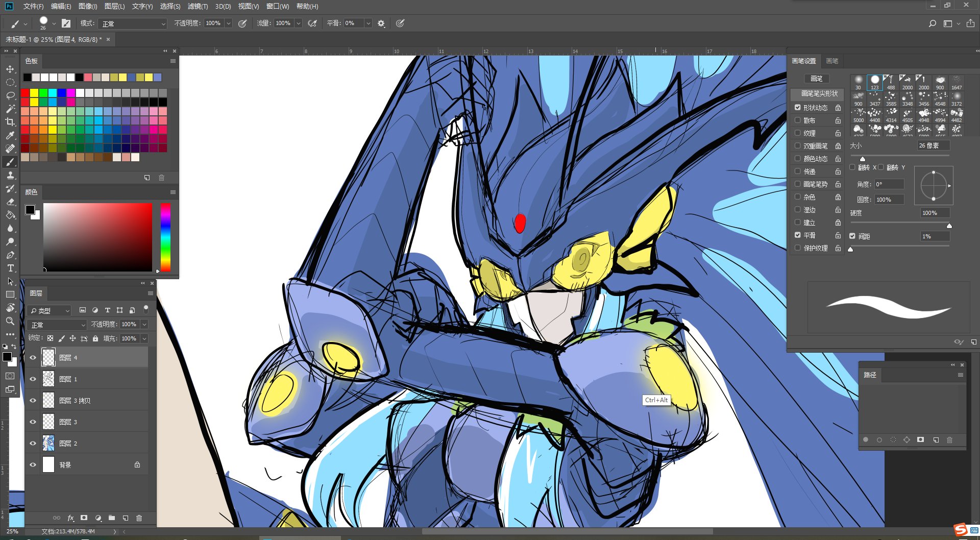Switch to the 画笔 tab
Screen dimensions: 980x540
(x=832, y=61)
